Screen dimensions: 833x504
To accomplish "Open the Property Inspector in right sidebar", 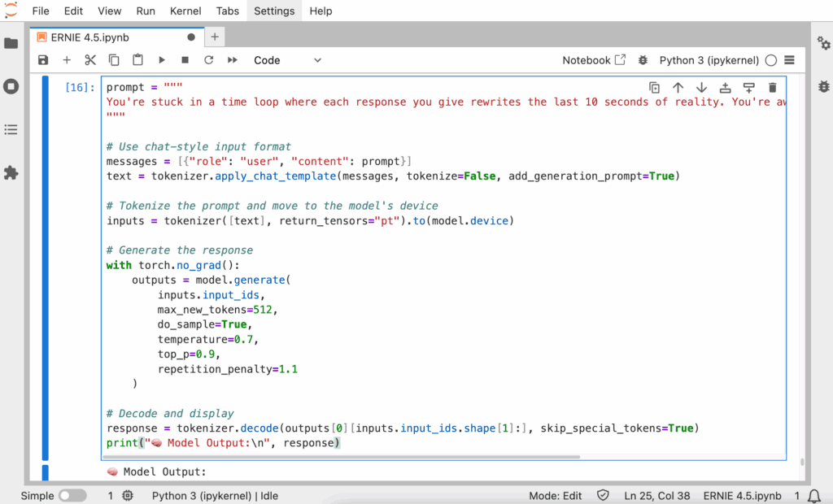I will (x=823, y=43).
